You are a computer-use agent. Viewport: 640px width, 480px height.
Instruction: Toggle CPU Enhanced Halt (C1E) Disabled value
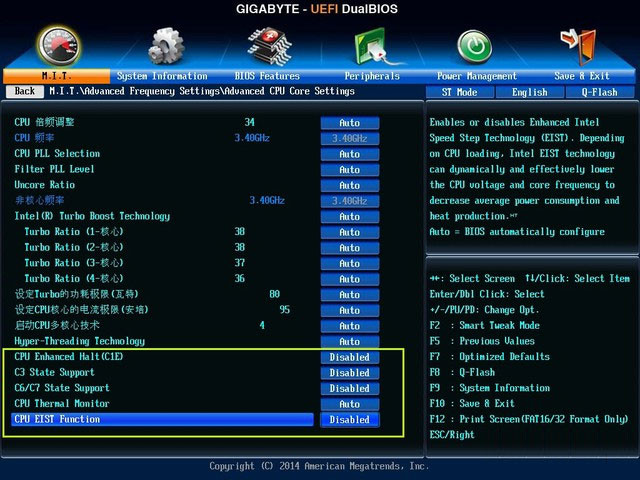pos(350,357)
